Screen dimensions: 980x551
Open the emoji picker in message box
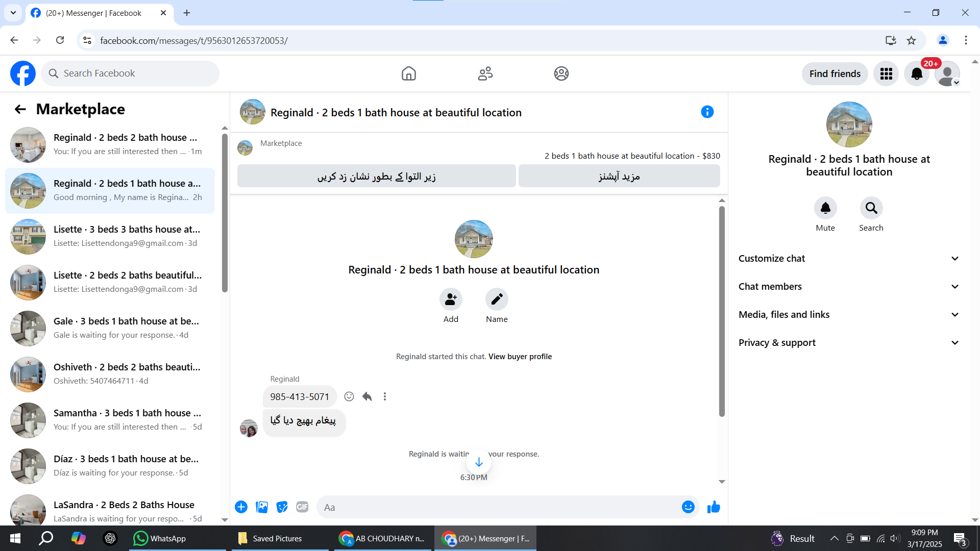[688, 507]
